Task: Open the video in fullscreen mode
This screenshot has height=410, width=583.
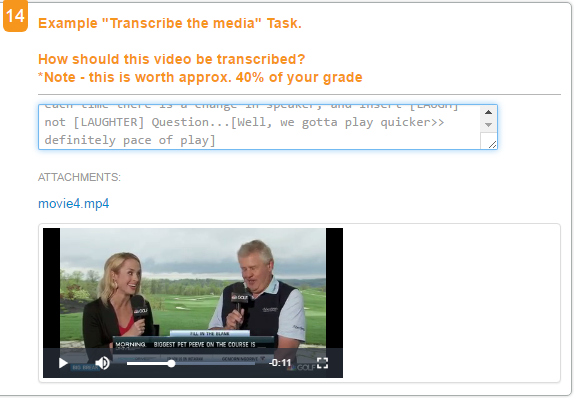Action: tap(322, 363)
